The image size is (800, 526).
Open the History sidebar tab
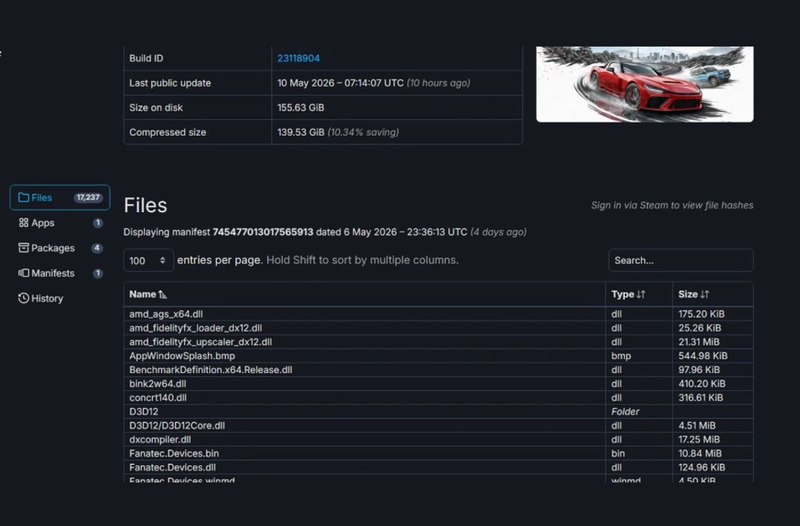[x=60, y=298]
